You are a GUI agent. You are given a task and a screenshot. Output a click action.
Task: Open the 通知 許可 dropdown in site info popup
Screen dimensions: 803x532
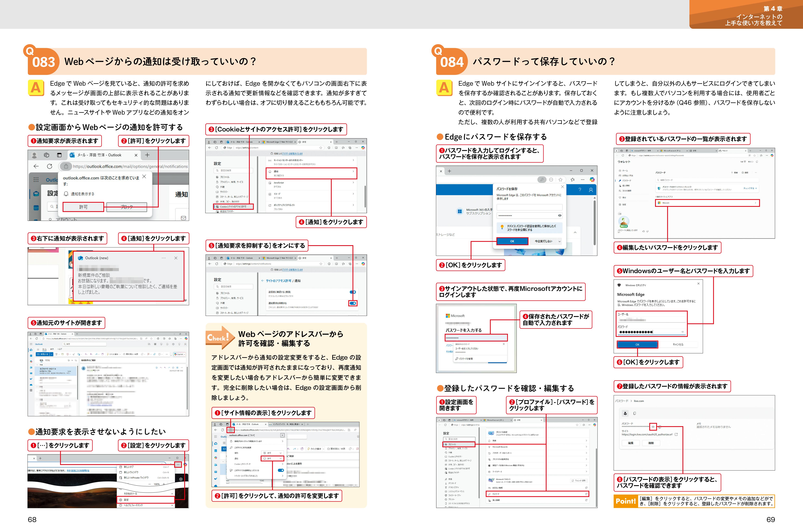point(272,458)
